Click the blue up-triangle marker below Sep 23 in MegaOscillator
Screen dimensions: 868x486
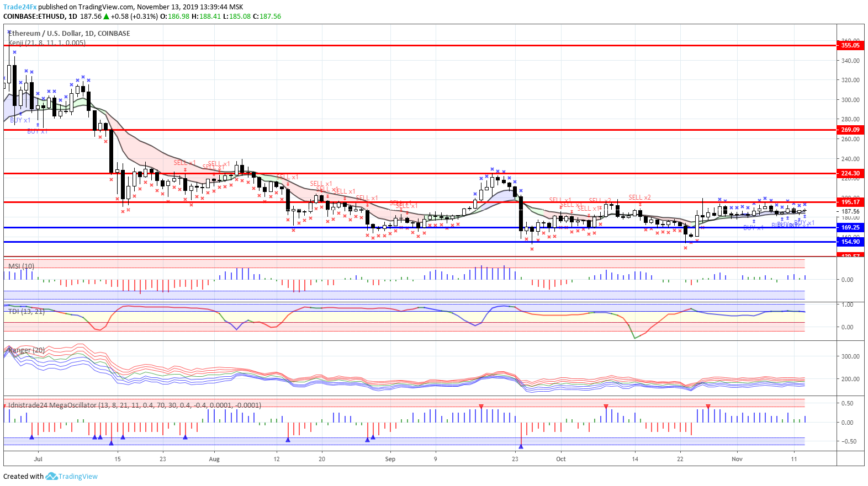(x=521, y=446)
